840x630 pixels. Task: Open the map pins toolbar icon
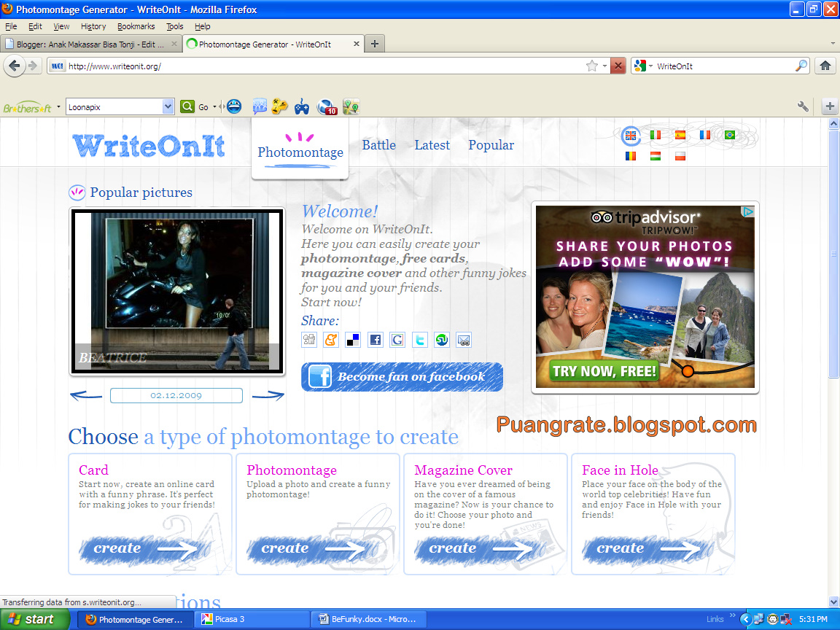tap(351, 106)
